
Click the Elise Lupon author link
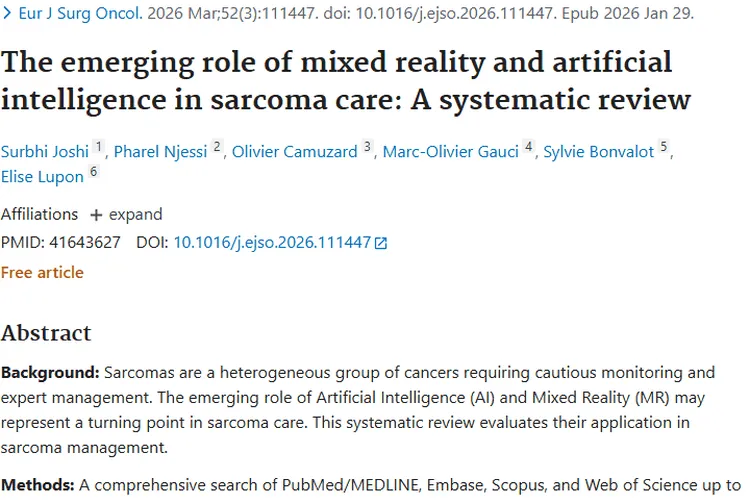[x=42, y=178]
